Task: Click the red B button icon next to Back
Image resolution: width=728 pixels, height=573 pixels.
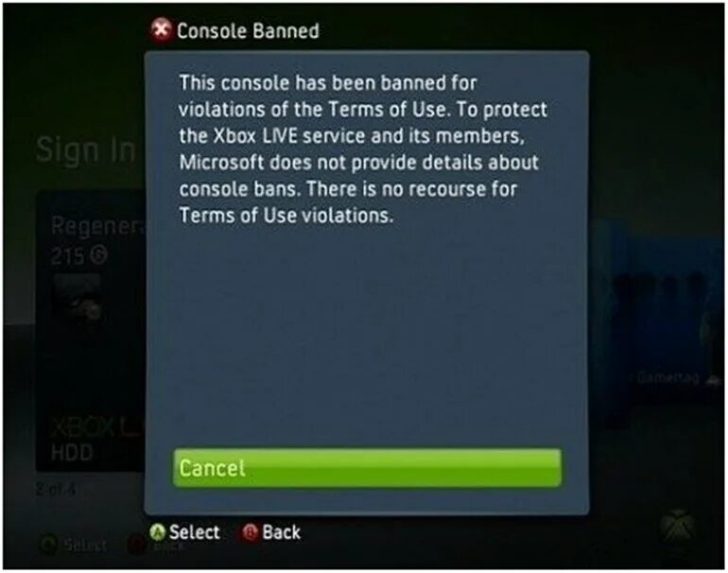Action: [250, 532]
